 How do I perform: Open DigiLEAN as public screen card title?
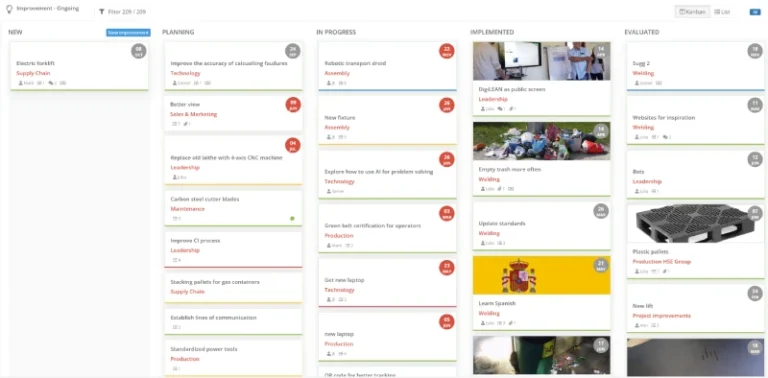click(512, 89)
